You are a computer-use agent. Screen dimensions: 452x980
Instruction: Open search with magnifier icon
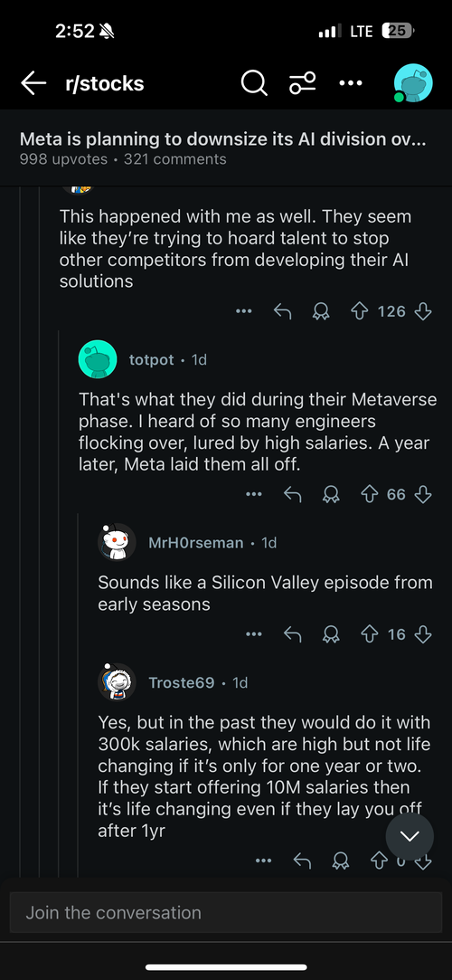tap(253, 83)
